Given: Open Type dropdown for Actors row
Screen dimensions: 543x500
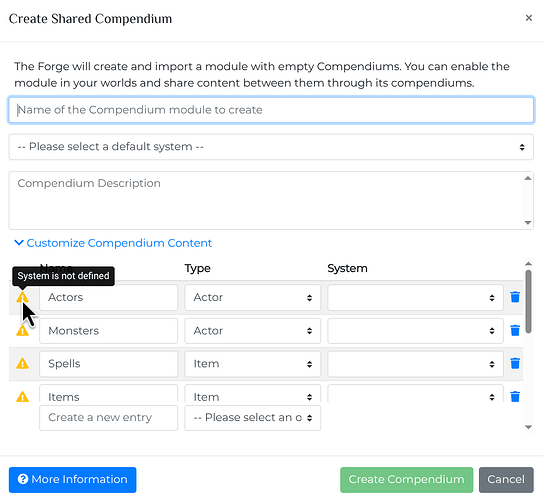Looking at the screenshot, I should pyautogui.click(x=252, y=297).
